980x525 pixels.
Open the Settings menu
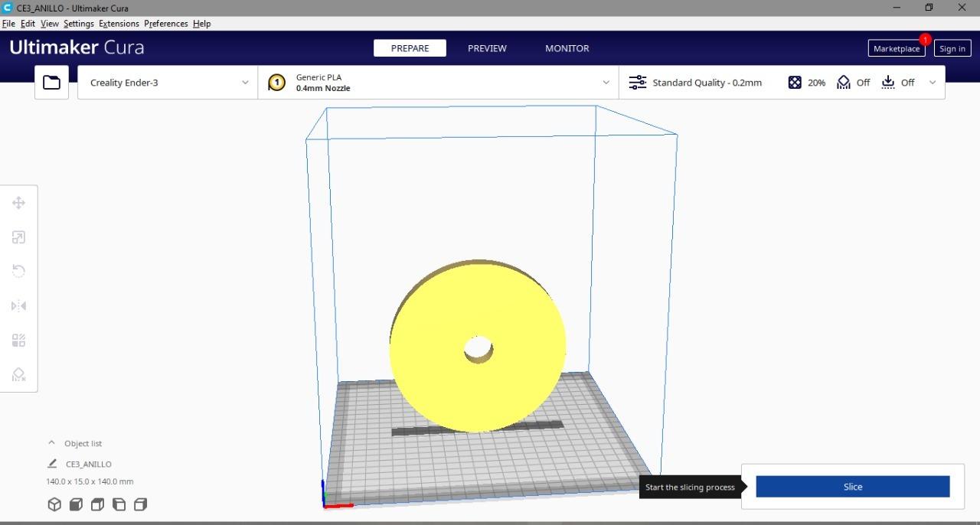(x=79, y=24)
